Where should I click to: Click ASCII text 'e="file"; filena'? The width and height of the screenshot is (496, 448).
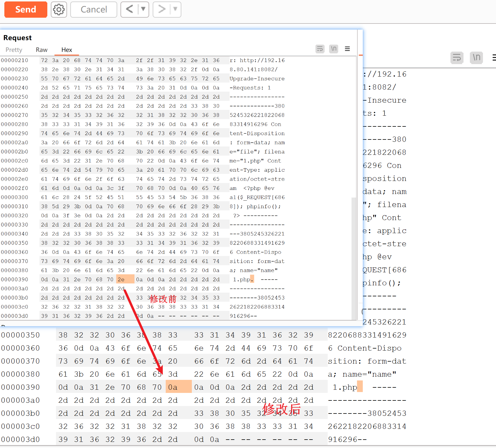pyautogui.click(x=257, y=152)
